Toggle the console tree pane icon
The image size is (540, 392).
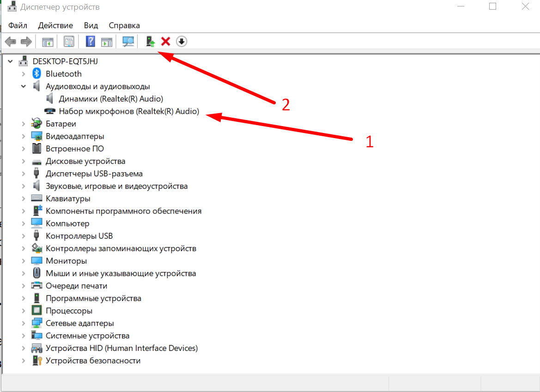[x=48, y=42]
